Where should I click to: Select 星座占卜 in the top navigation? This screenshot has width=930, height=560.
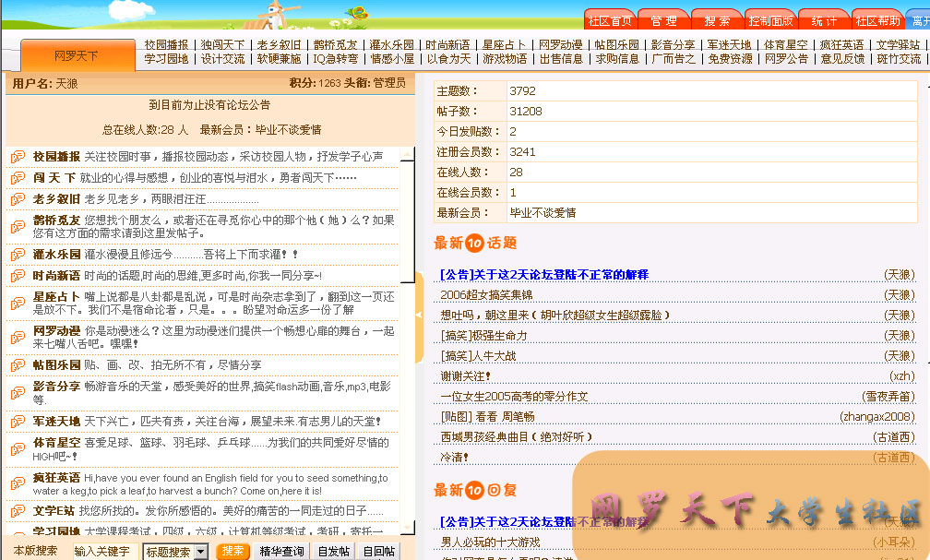click(x=504, y=44)
